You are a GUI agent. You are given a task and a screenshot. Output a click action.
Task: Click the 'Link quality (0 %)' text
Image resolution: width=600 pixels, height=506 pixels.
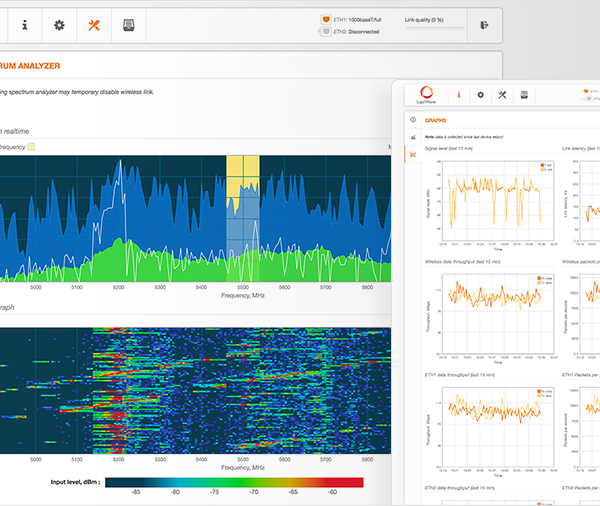[x=424, y=20]
